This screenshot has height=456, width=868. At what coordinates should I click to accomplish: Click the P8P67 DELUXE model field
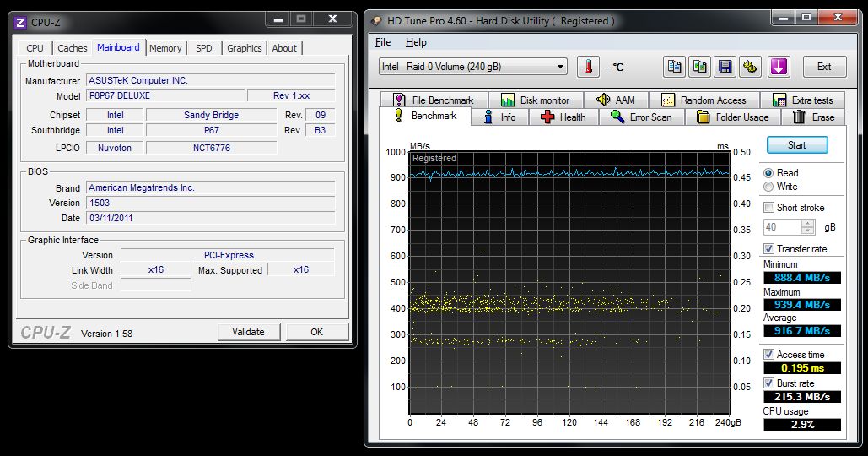pos(165,96)
